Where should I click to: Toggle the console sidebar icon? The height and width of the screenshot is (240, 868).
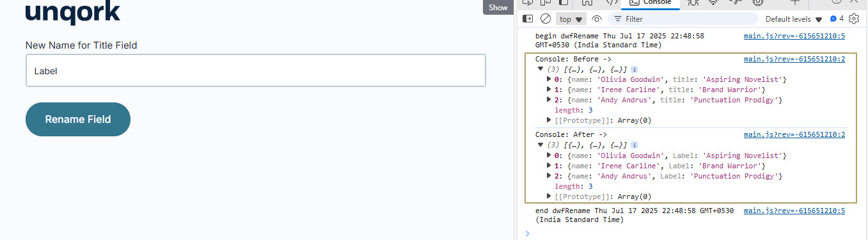528,19
